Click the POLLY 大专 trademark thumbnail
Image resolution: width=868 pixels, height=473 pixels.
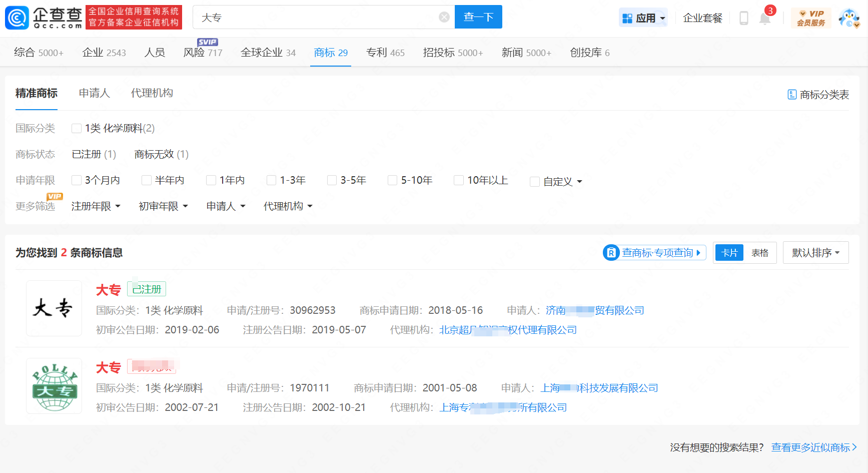point(54,386)
